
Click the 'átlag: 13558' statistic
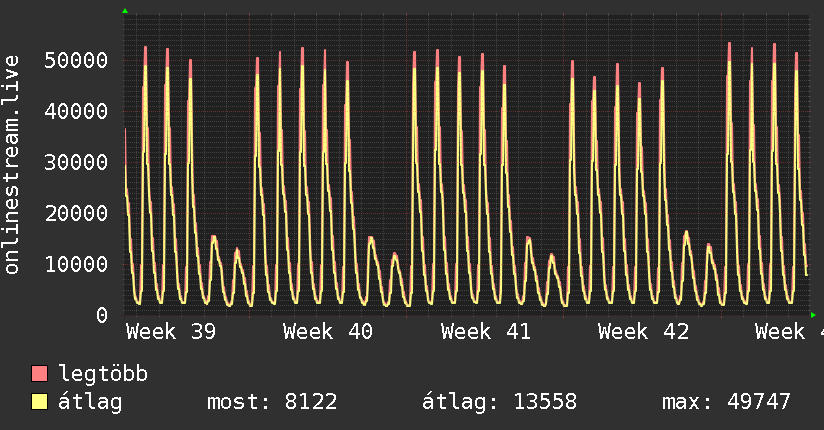pyautogui.click(x=499, y=402)
